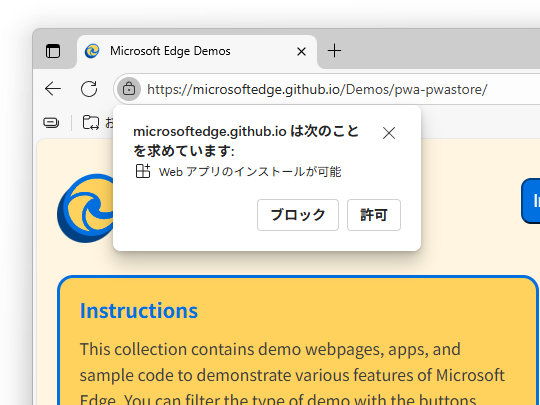Screen dimensions: 540x405
Task: Go back to previous page
Action: [x=53, y=89]
